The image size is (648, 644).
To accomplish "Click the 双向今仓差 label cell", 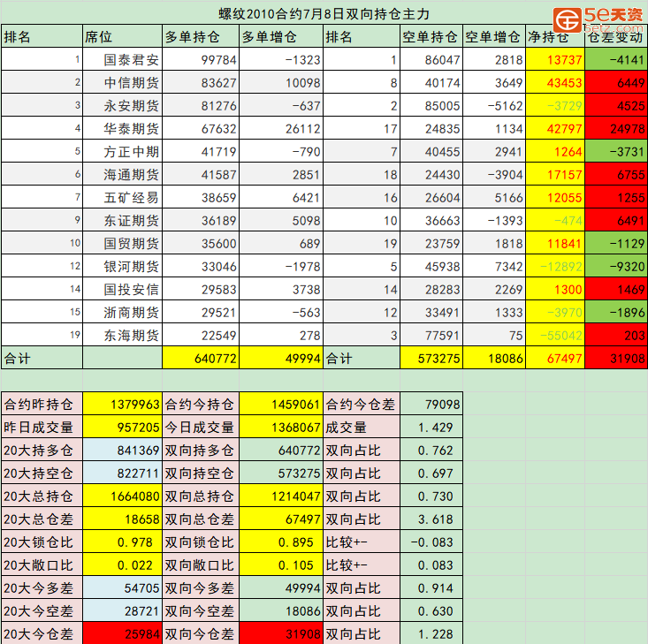I will [x=201, y=633].
